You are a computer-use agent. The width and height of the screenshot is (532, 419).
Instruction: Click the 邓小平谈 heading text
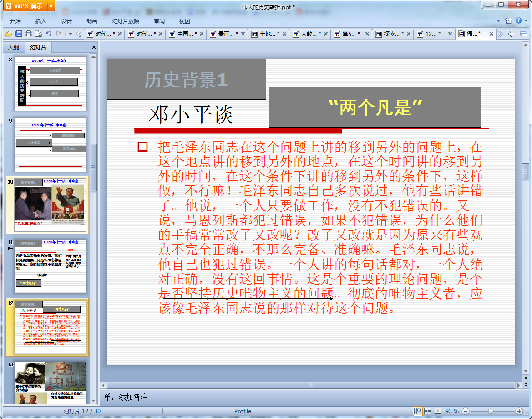click(x=191, y=114)
